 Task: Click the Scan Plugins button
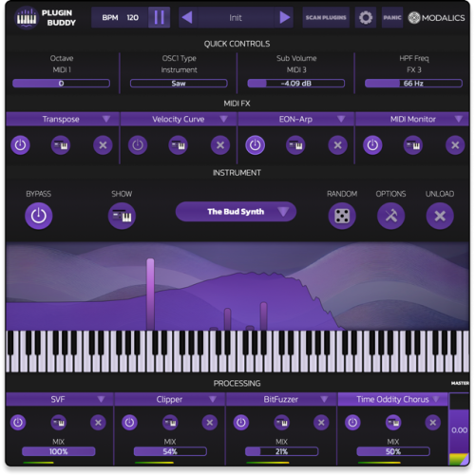pyautogui.click(x=326, y=17)
